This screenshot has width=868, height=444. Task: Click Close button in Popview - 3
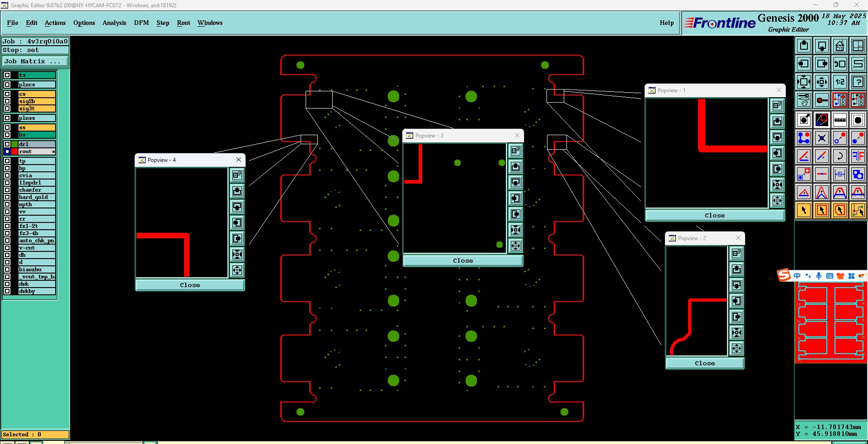[463, 261]
